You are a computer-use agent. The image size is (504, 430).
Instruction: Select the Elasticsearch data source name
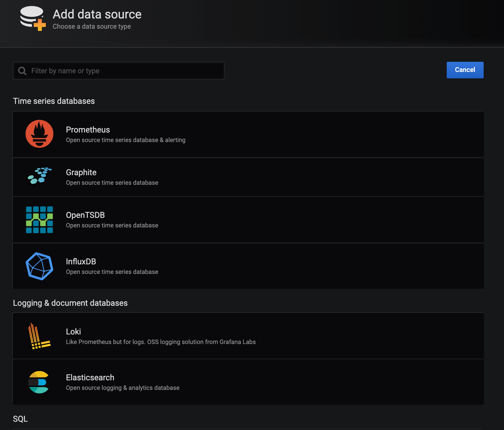pos(90,377)
